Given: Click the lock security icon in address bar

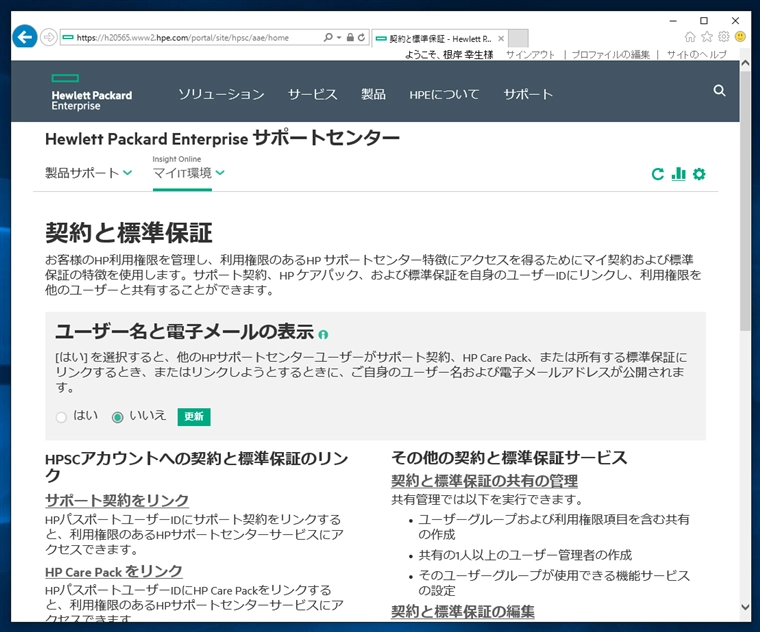Looking at the screenshot, I should pos(350,37).
